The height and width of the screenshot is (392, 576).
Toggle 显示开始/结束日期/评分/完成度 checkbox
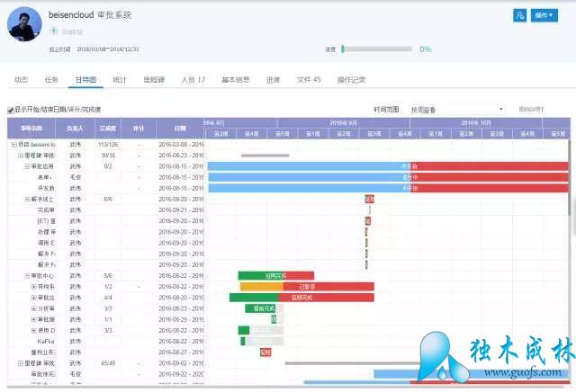(11, 110)
